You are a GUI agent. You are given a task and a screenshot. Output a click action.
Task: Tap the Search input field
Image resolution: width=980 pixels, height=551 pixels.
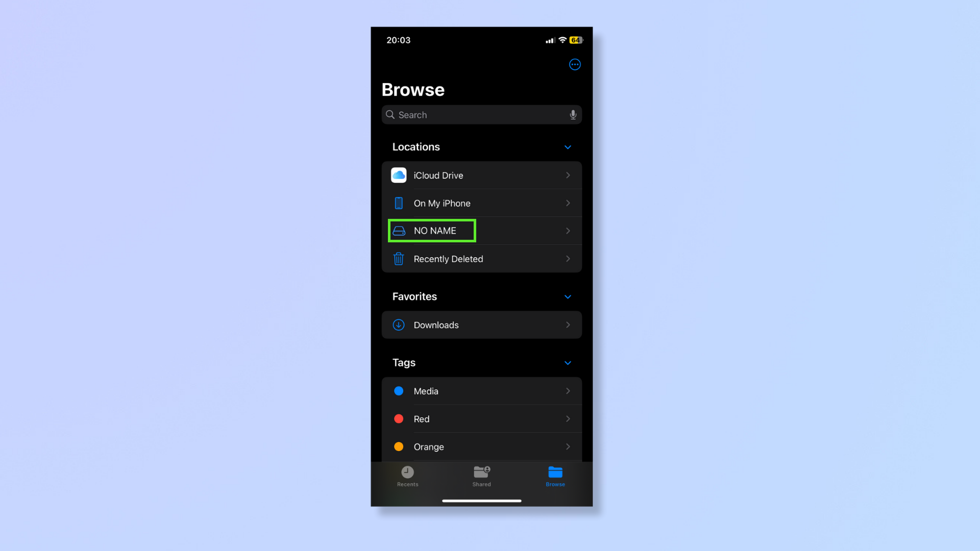482,114
